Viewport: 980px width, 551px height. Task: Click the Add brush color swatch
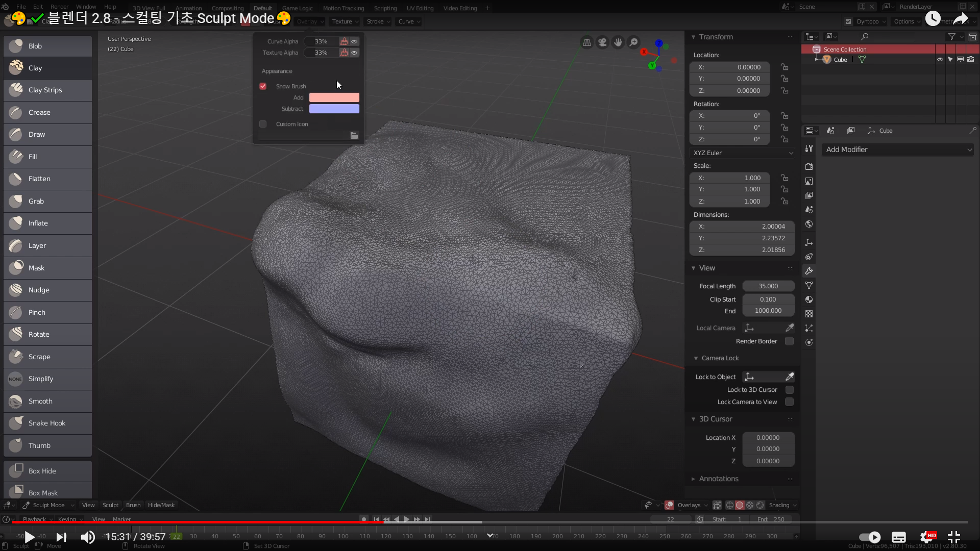pos(334,97)
